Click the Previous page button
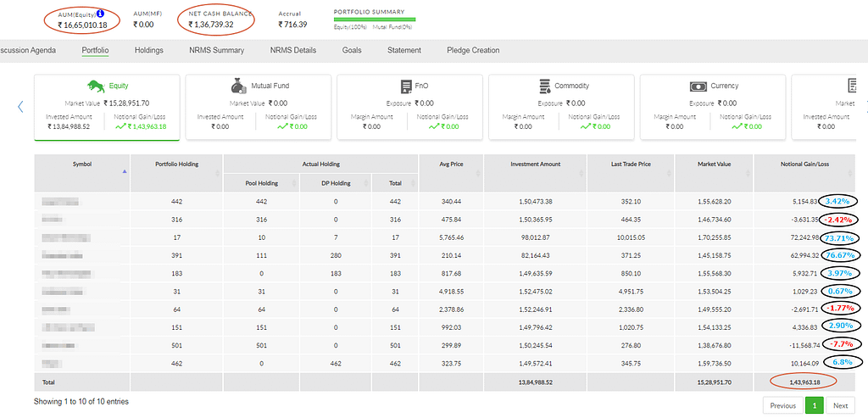This screenshot has width=868, height=418. pyautogui.click(x=782, y=406)
